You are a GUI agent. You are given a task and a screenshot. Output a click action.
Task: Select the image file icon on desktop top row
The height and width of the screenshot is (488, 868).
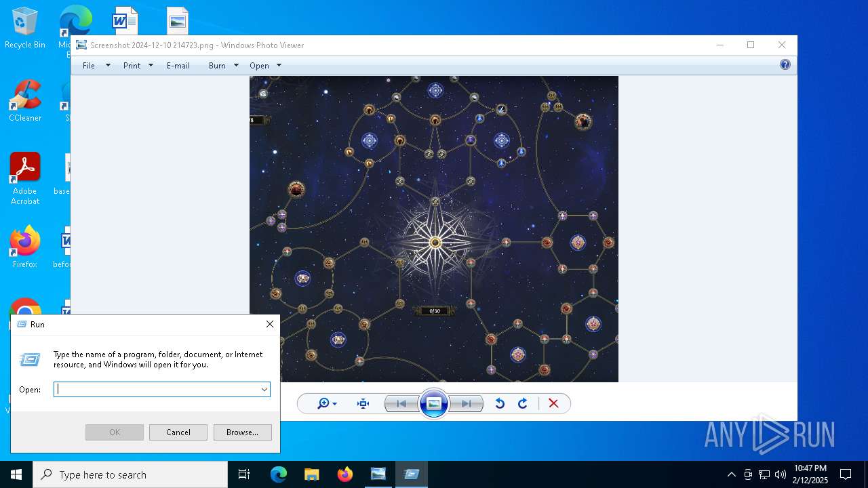point(178,20)
